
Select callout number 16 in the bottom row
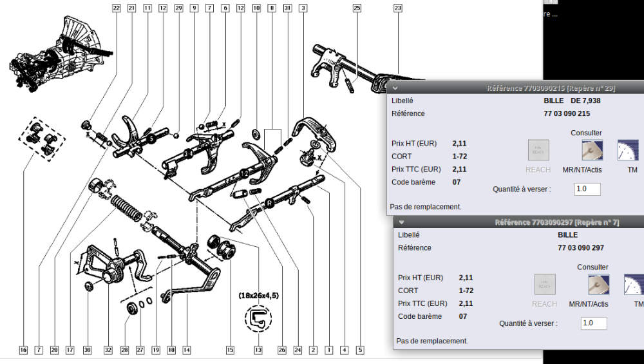[x=23, y=350]
